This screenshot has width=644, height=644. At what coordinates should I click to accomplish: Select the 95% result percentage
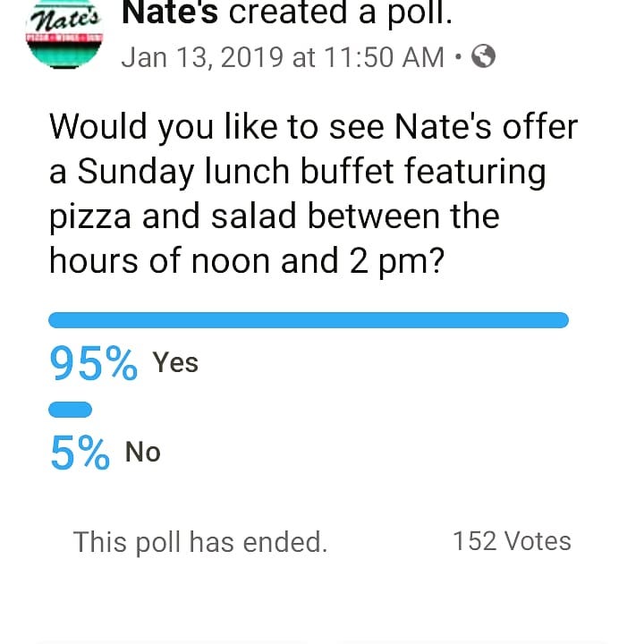[94, 364]
